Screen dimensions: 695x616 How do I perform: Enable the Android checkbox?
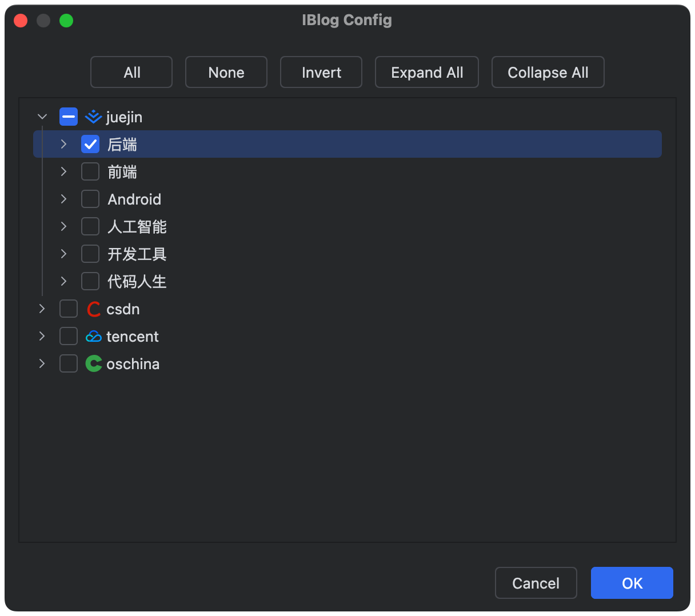[90, 199]
